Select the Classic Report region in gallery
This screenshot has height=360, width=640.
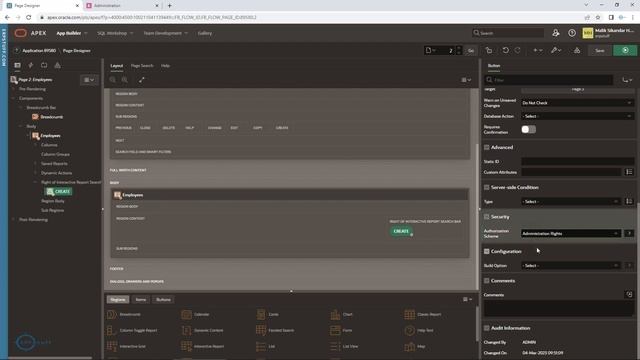(423, 314)
